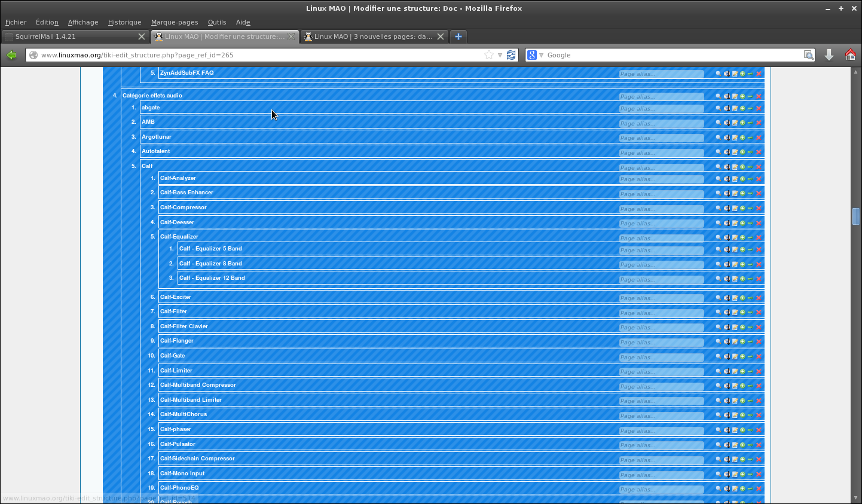
Task: Click the green plus icon on the Autotalent row
Action: (742, 152)
